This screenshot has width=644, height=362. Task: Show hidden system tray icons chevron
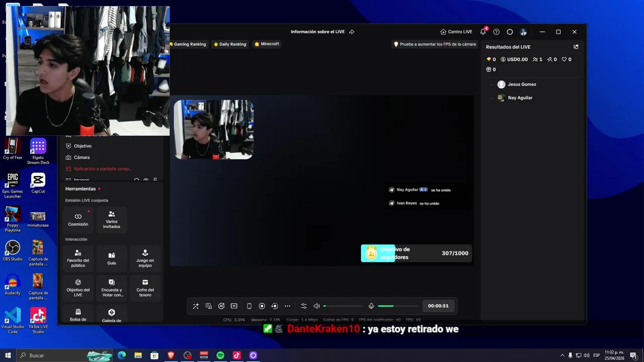562,355
